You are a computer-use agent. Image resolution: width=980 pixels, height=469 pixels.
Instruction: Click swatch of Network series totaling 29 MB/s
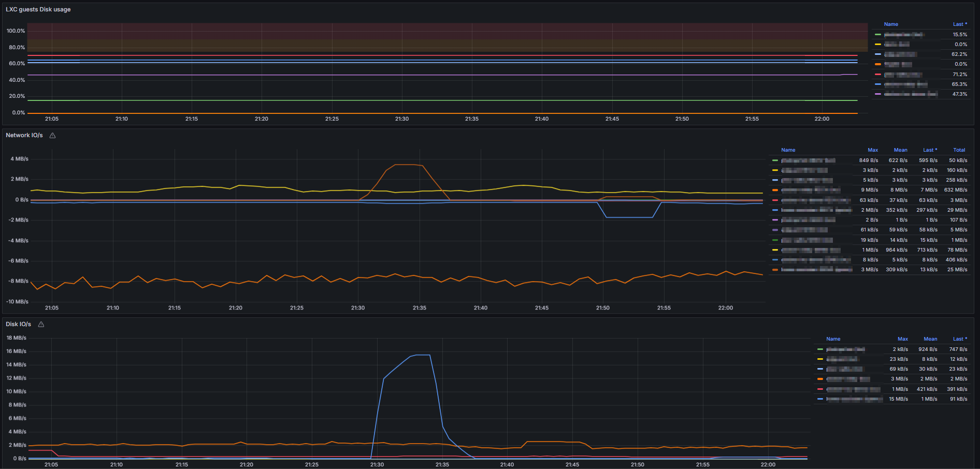click(775, 210)
